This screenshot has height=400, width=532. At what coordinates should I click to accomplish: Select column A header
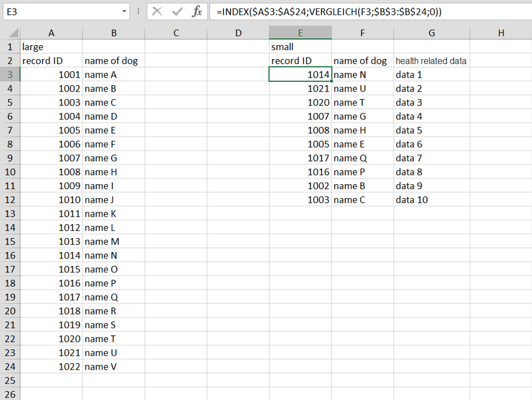[51, 33]
